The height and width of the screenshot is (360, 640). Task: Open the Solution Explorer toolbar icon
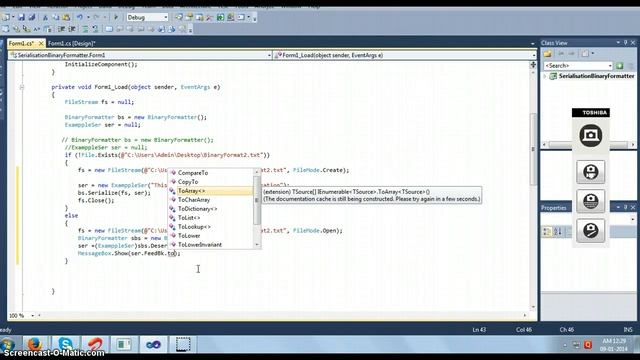(x=179, y=17)
